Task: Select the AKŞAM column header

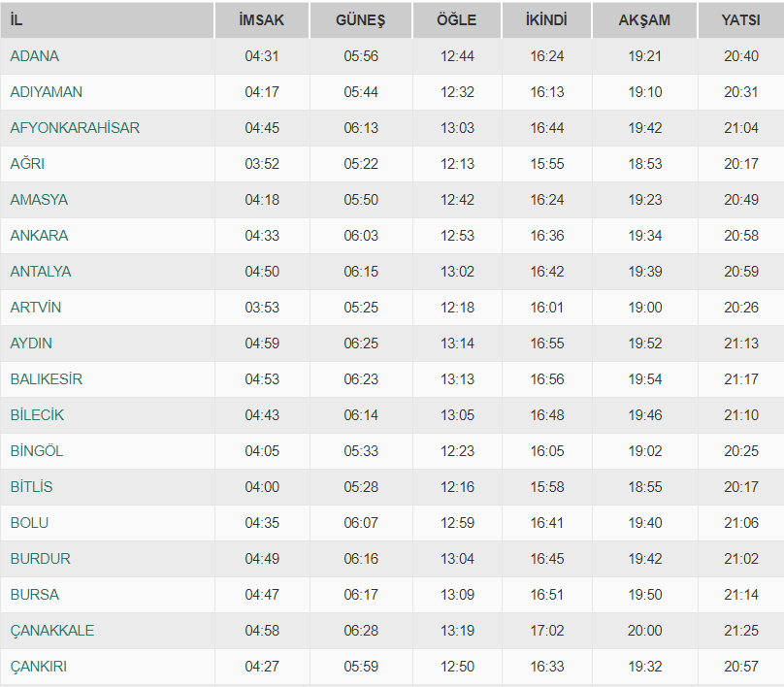Action: tap(644, 20)
